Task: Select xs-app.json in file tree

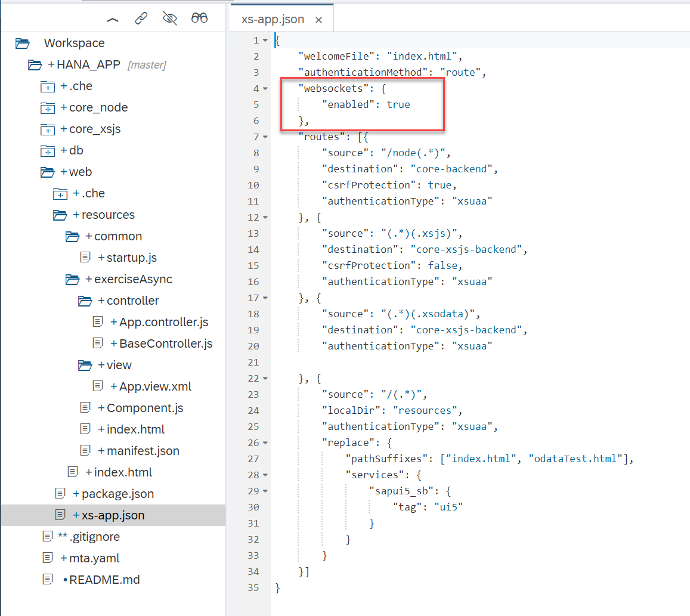Action: pos(113,515)
